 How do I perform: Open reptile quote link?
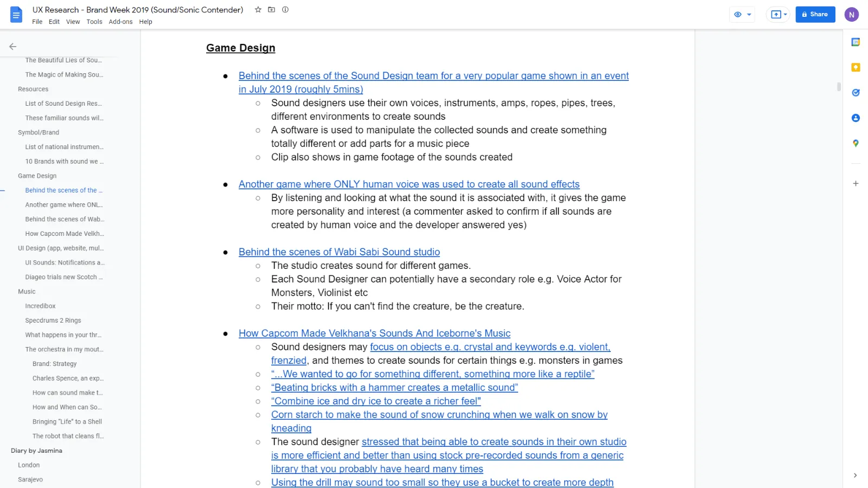433,374
